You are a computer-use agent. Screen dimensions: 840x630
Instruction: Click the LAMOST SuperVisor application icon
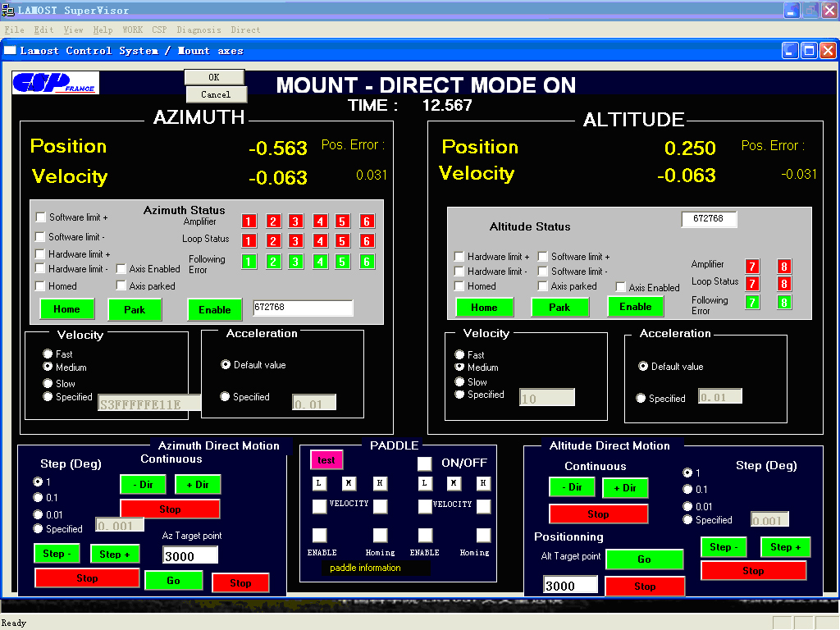coord(7,10)
